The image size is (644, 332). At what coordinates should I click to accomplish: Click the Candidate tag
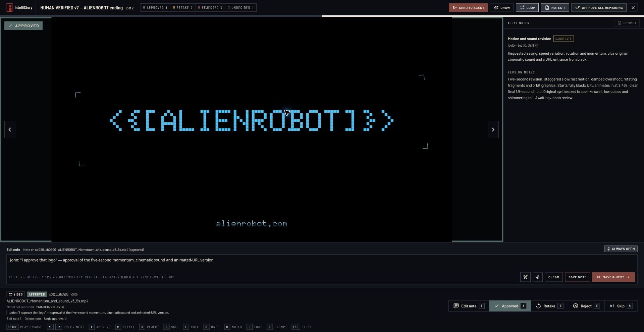tap(563, 39)
